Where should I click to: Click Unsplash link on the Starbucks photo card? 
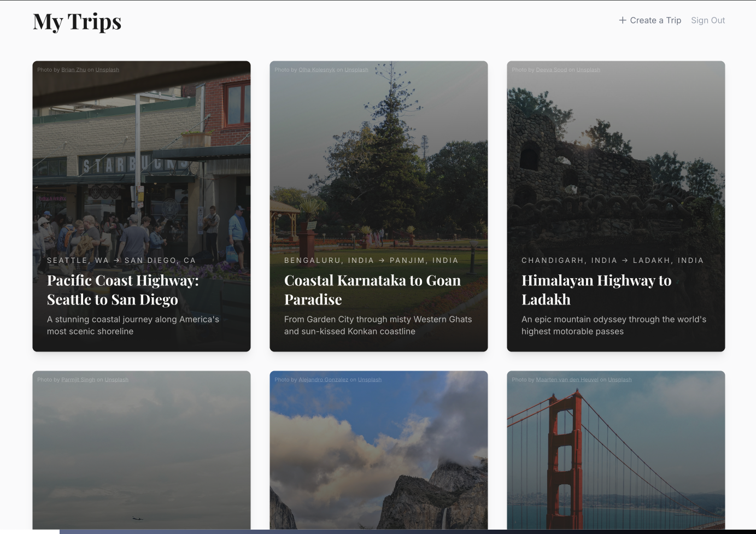(x=107, y=70)
